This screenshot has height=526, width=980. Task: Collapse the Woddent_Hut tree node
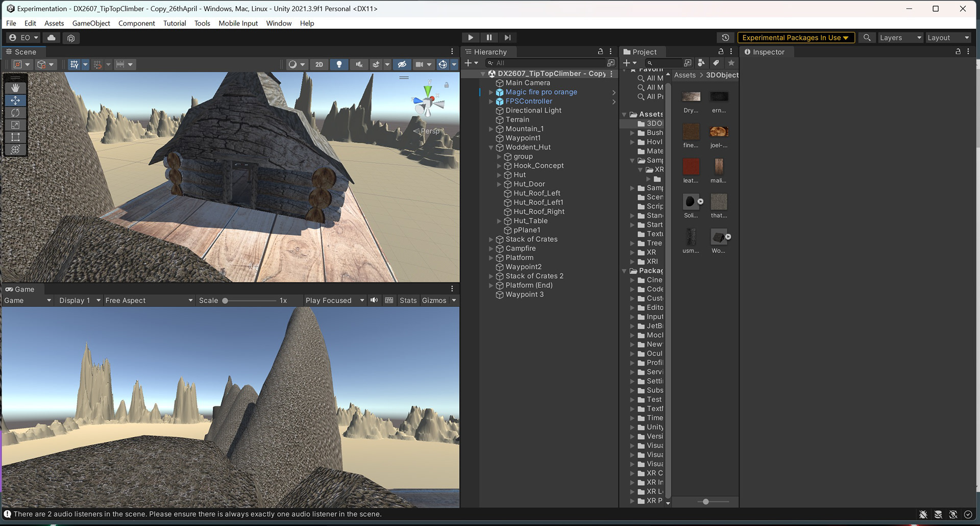[x=491, y=147]
